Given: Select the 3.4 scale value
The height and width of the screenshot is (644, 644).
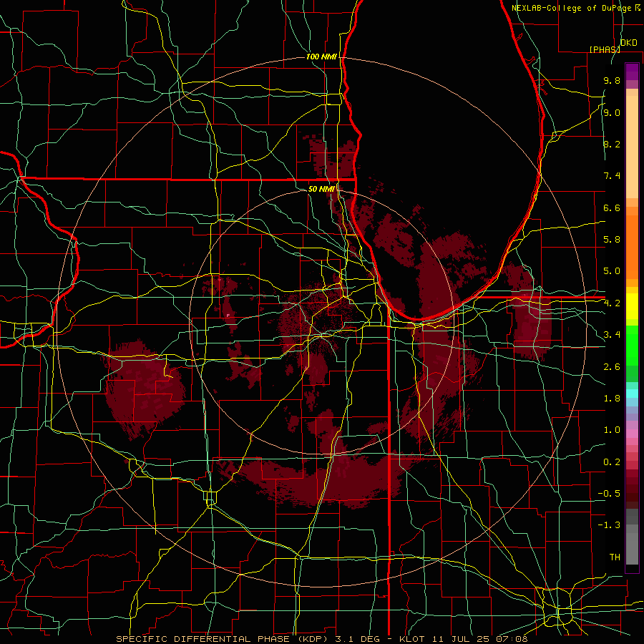Looking at the screenshot, I should click(x=612, y=335).
